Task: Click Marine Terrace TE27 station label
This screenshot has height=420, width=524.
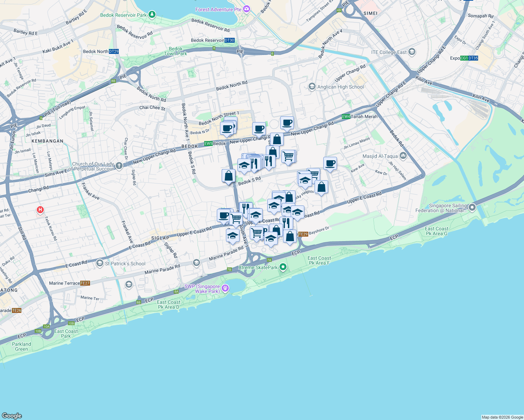Action: 70,283
